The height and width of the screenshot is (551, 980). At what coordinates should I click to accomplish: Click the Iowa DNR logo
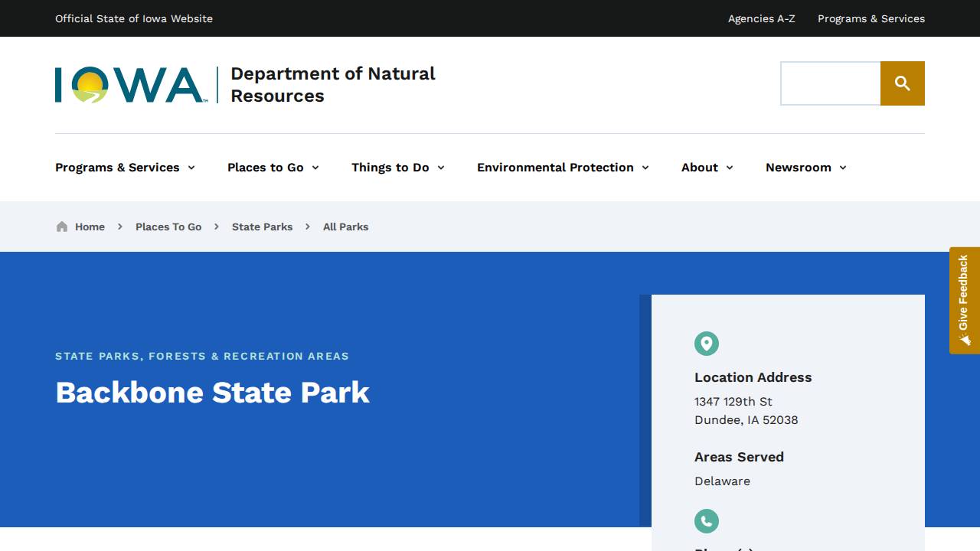pos(129,83)
